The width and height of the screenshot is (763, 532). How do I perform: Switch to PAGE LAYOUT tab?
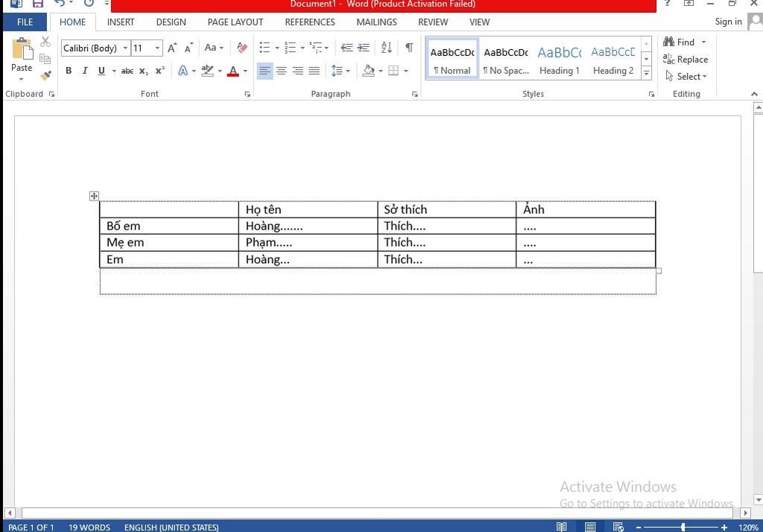click(235, 22)
